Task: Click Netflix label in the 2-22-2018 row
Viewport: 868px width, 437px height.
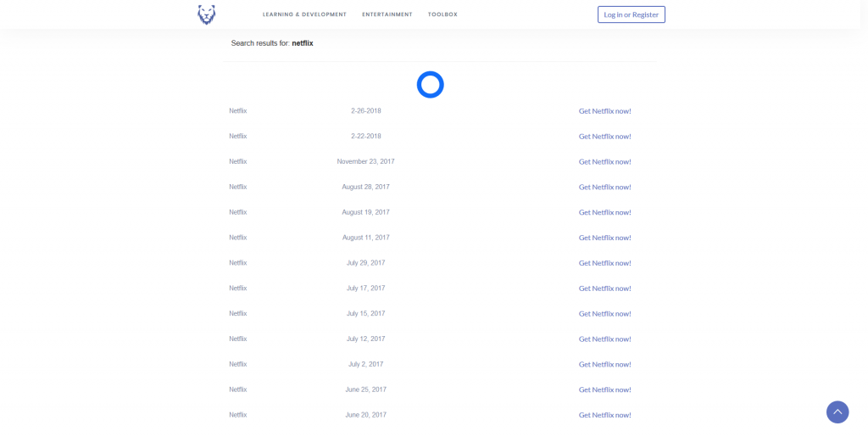Action: 238,137
